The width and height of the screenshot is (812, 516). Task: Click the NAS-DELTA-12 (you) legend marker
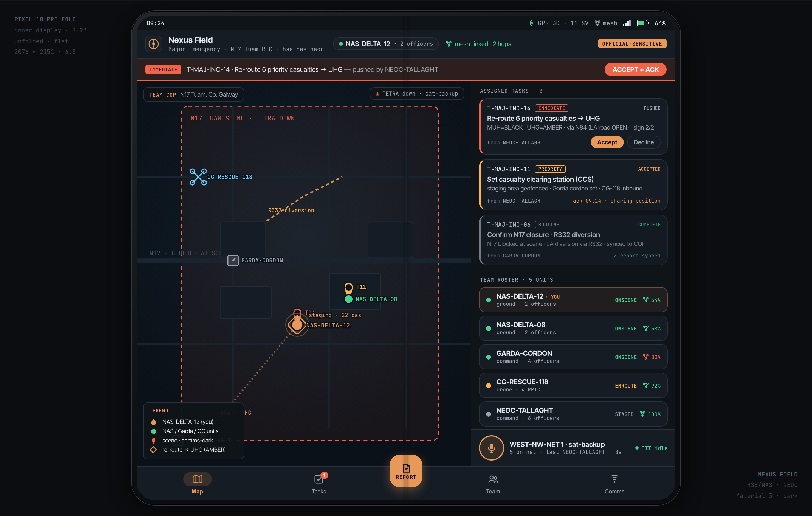[154, 422]
